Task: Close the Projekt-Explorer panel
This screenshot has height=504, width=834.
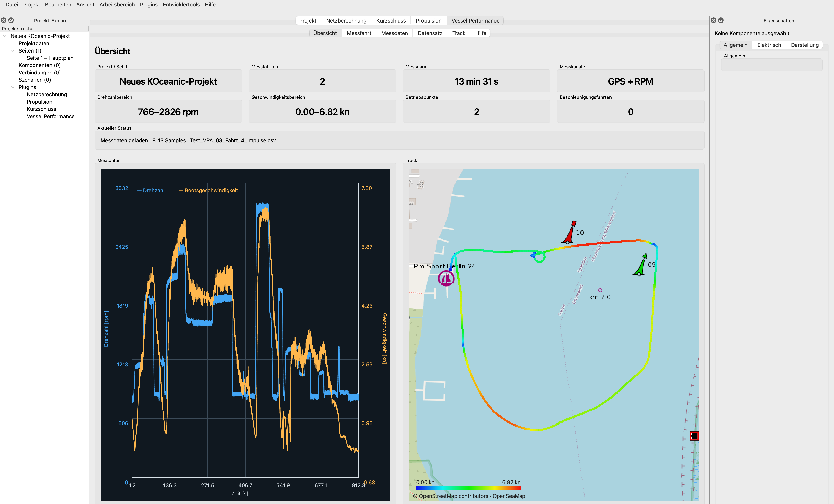Action: [x=4, y=20]
